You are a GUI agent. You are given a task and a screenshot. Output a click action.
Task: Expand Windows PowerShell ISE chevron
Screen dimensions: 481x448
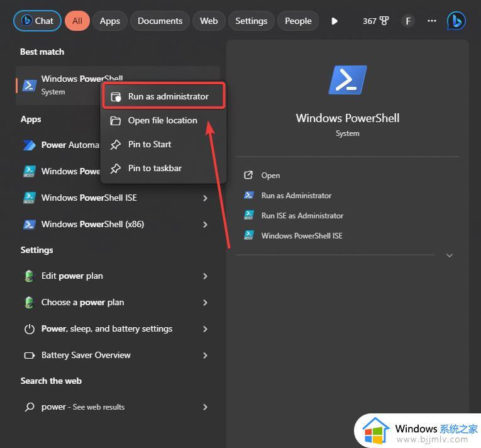[x=205, y=198]
